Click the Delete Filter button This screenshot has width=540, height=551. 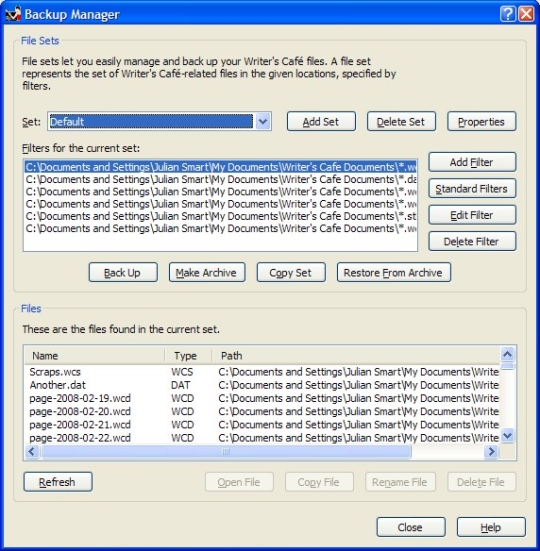tap(472, 241)
